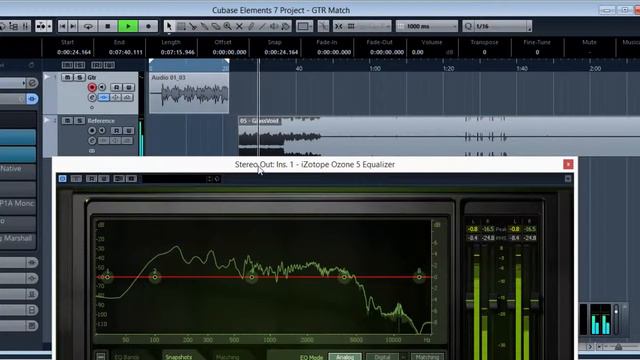
Task: Mute the Gtr track
Action: (67, 77)
